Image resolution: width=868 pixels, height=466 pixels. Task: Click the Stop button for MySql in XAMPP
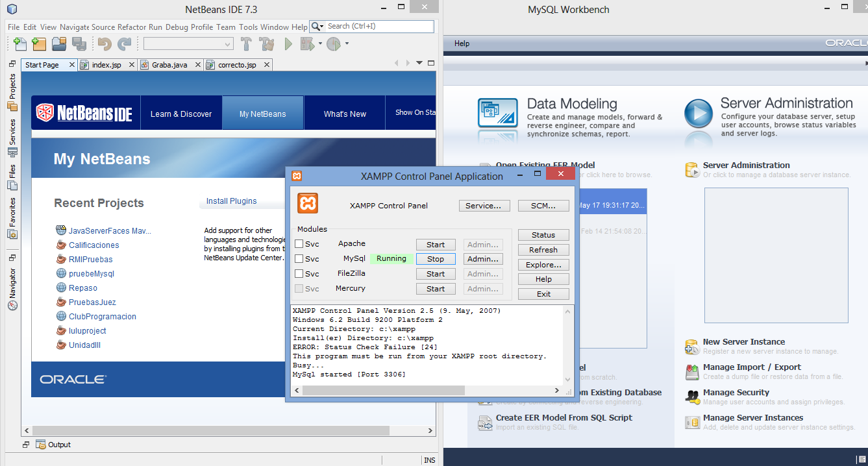[x=436, y=259]
